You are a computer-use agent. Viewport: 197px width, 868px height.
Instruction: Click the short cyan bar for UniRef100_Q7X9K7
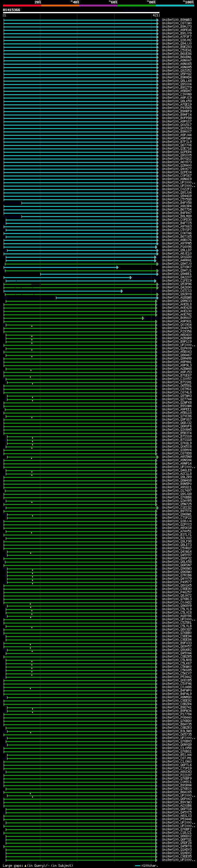61,268
